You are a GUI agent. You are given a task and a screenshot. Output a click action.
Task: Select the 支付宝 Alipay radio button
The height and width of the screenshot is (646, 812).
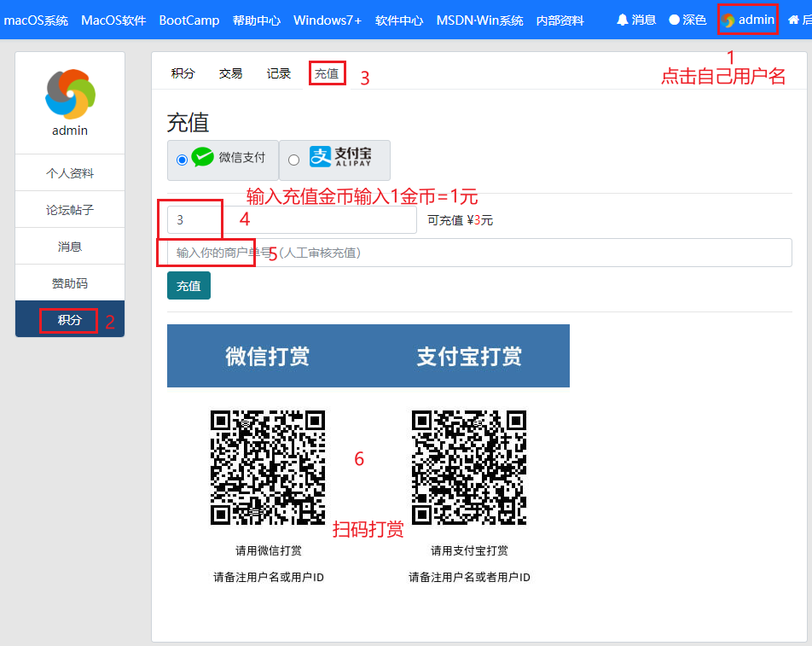293,160
